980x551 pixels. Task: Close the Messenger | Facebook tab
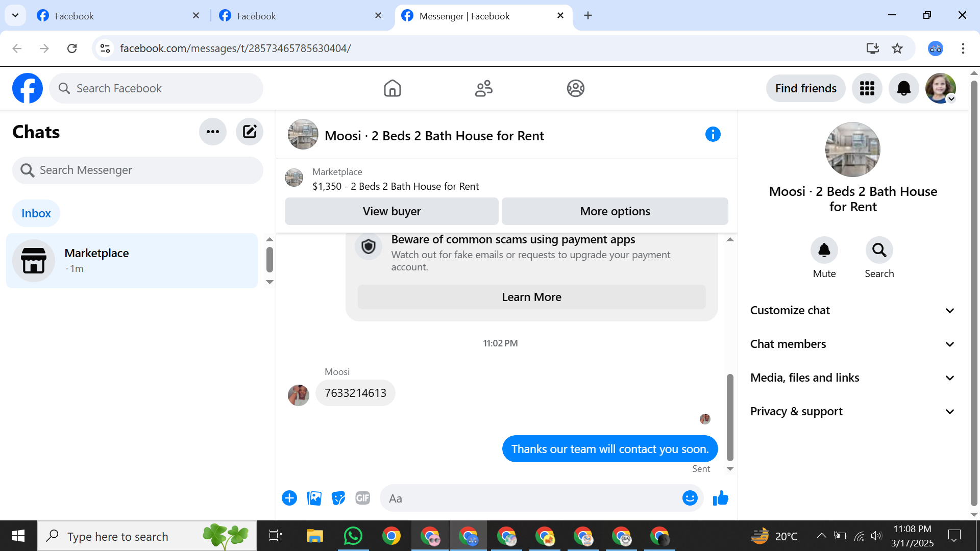[x=560, y=15]
